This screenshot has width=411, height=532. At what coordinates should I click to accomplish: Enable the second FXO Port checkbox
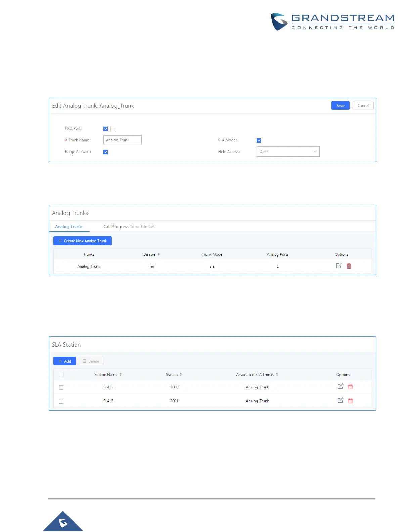click(x=113, y=129)
